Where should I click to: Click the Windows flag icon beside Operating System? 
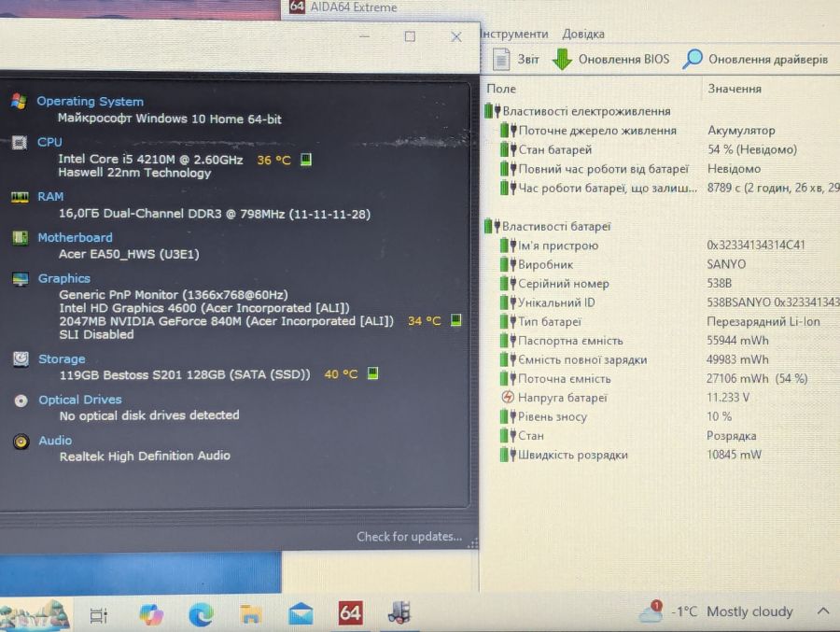[x=20, y=102]
